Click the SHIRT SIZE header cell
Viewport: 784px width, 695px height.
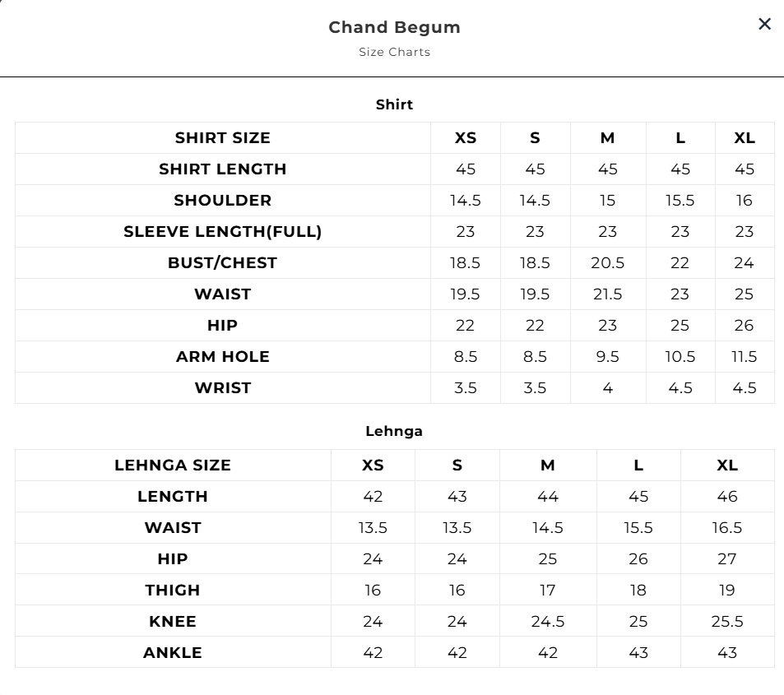[x=222, y=138]
